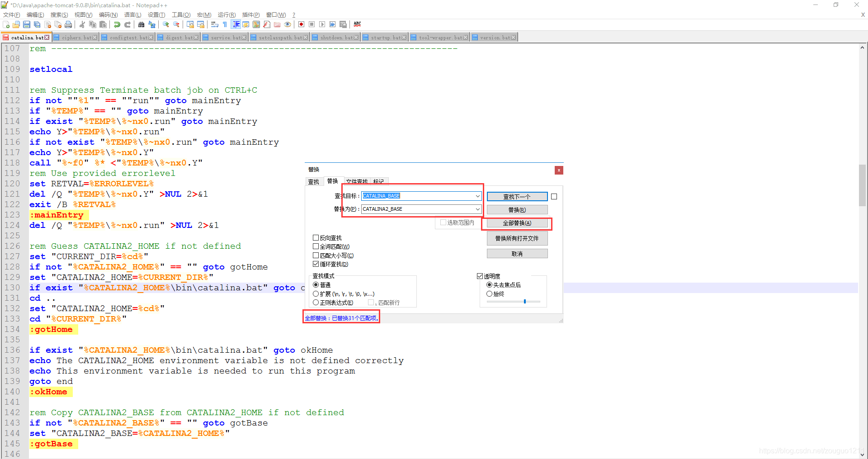The height and width of the screenshot is (459, 868).
Task: Click the 替换(R) replace button
Action: [517, 210]
